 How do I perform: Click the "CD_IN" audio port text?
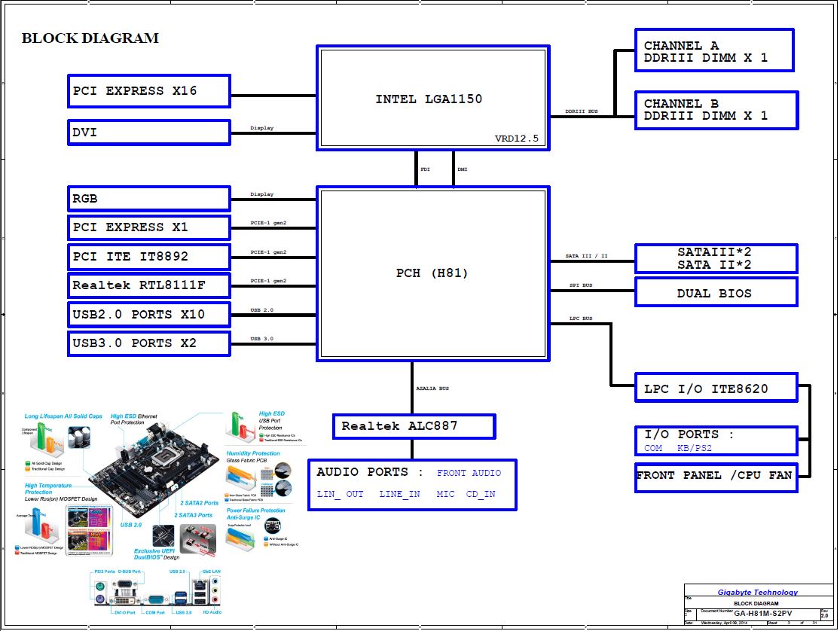tap(481, 494)
